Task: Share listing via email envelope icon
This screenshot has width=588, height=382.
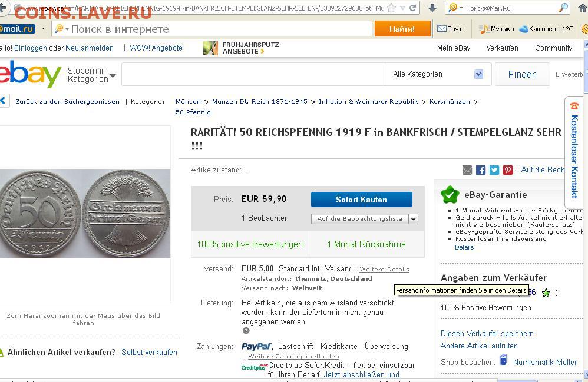Action: 467,171
